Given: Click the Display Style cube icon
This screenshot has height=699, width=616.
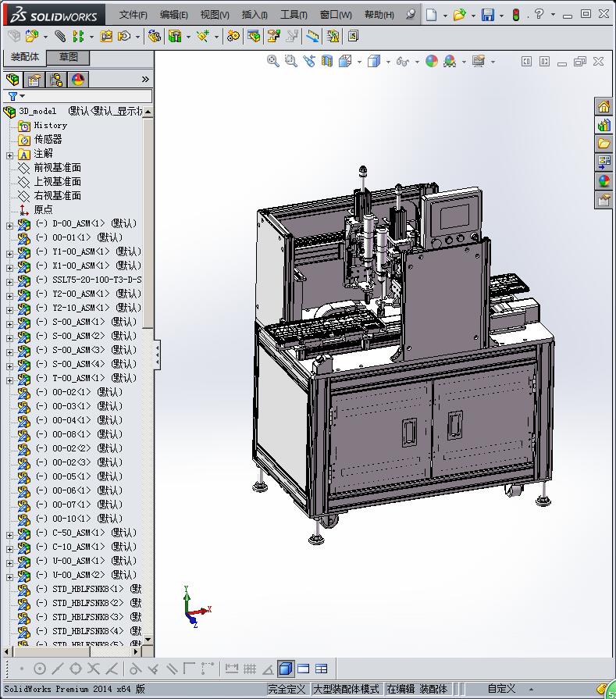Looking at the screenshot, I should 373,61.
